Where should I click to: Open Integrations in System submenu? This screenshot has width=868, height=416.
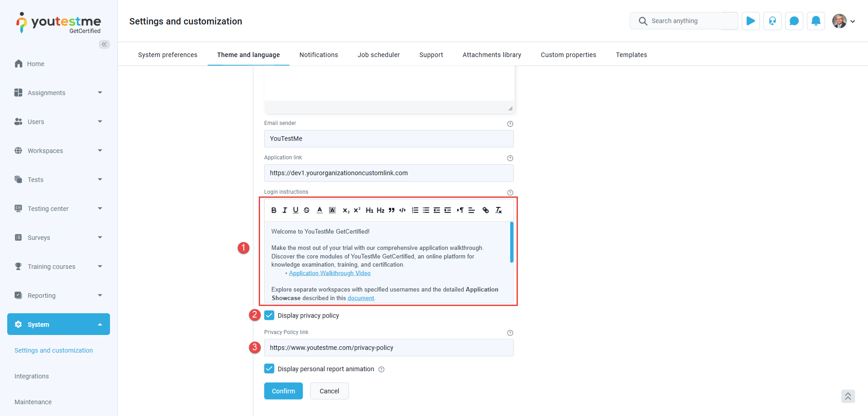pos(32,376)
